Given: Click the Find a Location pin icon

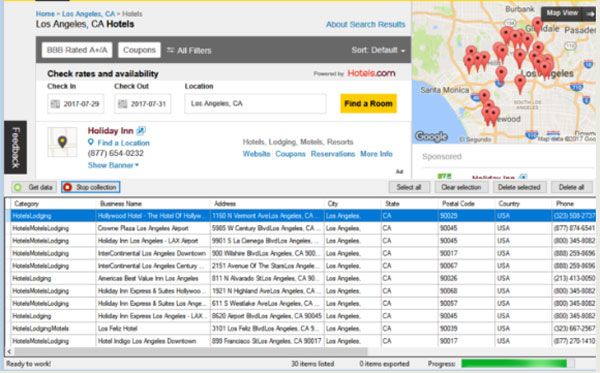Looking at the screenshot, I should [x=91, y=142].
